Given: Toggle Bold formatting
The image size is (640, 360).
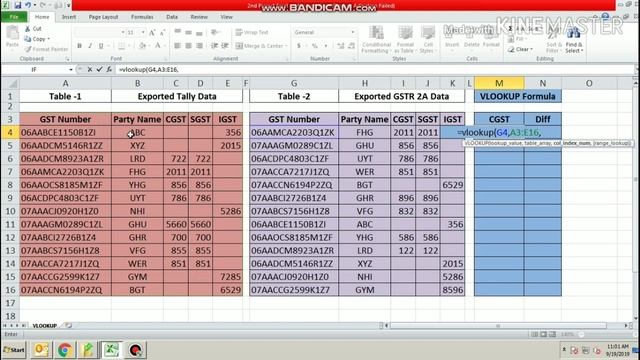Looking at the screenshot, I should coord(80,46).
